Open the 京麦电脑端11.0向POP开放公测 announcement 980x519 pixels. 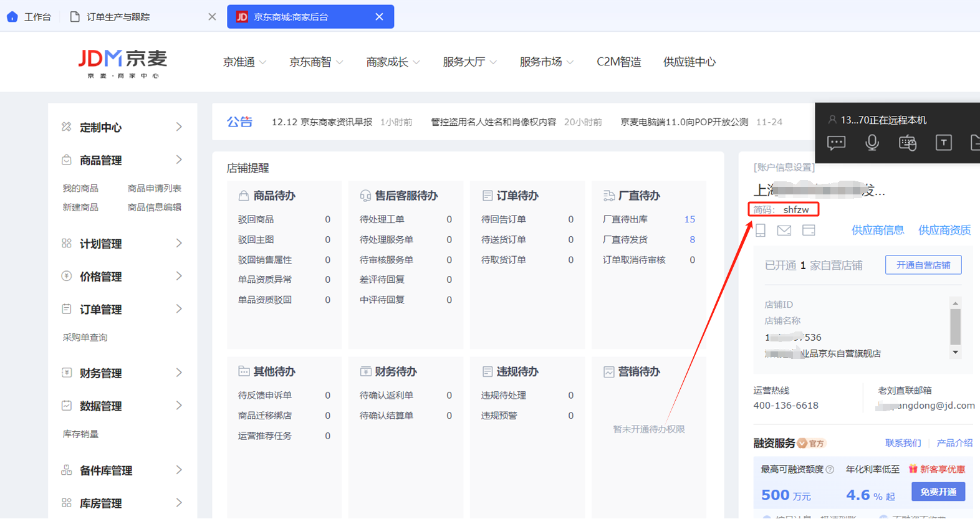[x=684, y=122]
